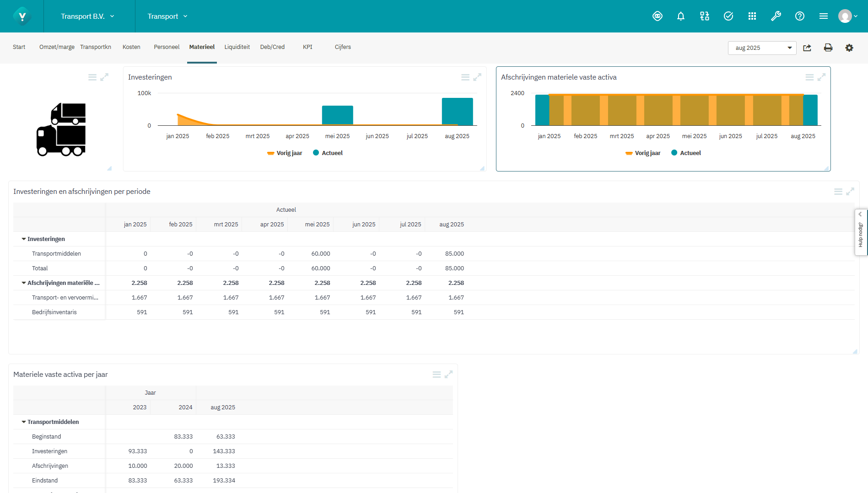Image resolution: width=868 pixels, height=493 pixels.
Task: Open the apps grid icon
Action: 752,16
